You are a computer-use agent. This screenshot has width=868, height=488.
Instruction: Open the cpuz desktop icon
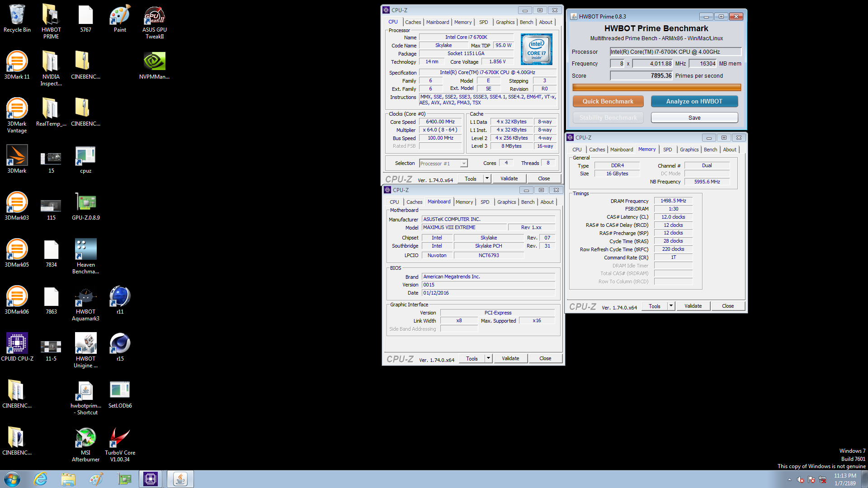coord(85,160)
